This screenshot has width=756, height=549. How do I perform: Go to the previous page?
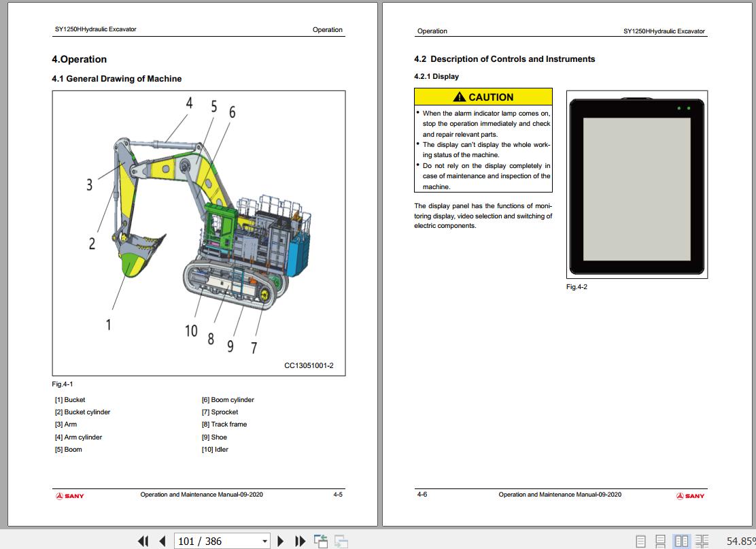tap(162, 541)
